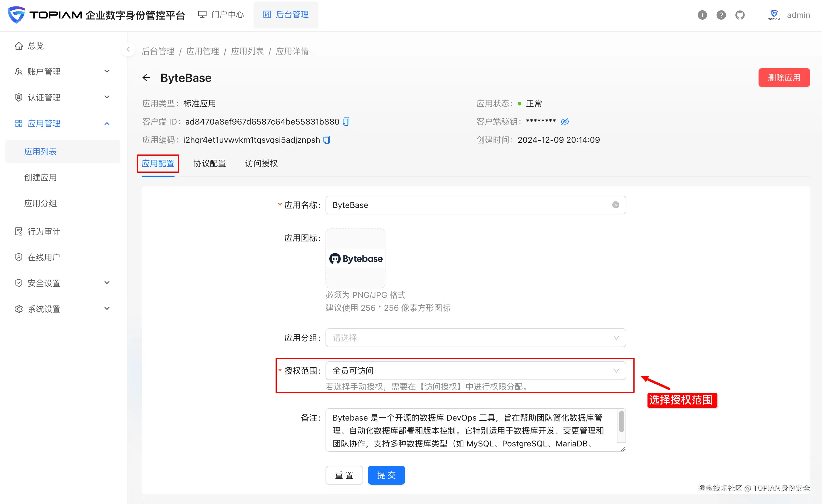Screen dimensions: 822x504
Task: Collapse the left sidebar panel
Action: click(x=128, y=50)
